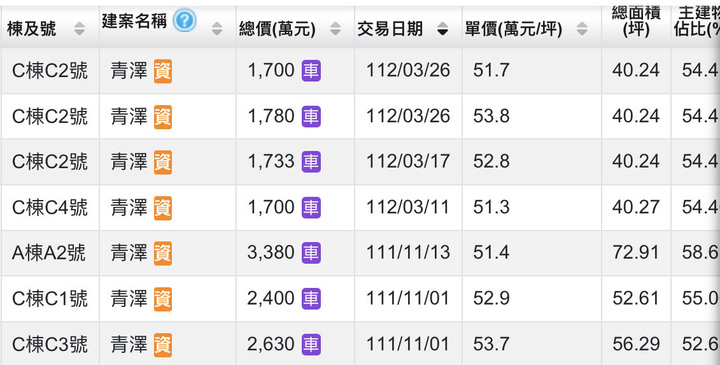Click purple 車 badge beside 1,733 price
The width and height of the screenshot is (720, 365).
tap(311, 162)
